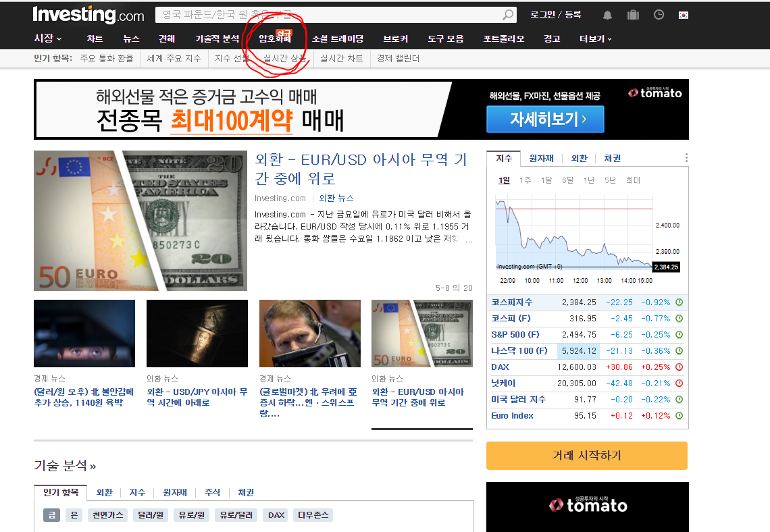Select the 1주 chart timeframe

tap(525, 180)
